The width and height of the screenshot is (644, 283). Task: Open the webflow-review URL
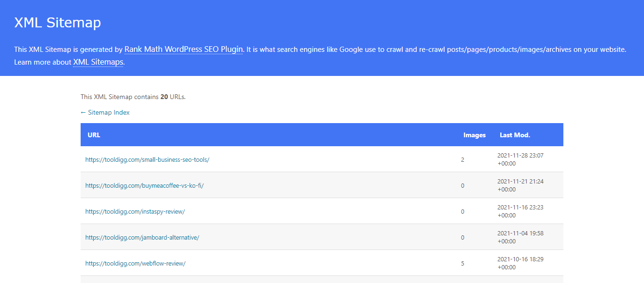pyautogui.click(x=135, y=263)
